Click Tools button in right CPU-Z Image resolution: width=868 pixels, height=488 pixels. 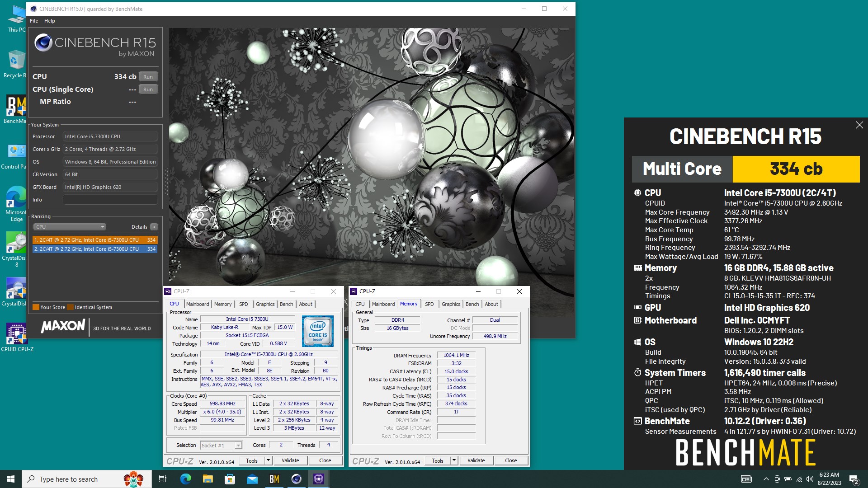tap(438, 460)
